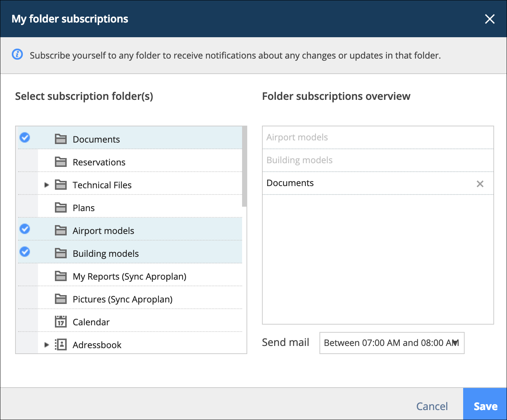Select Building models in subscriptions overview

(x=378, y=160)
